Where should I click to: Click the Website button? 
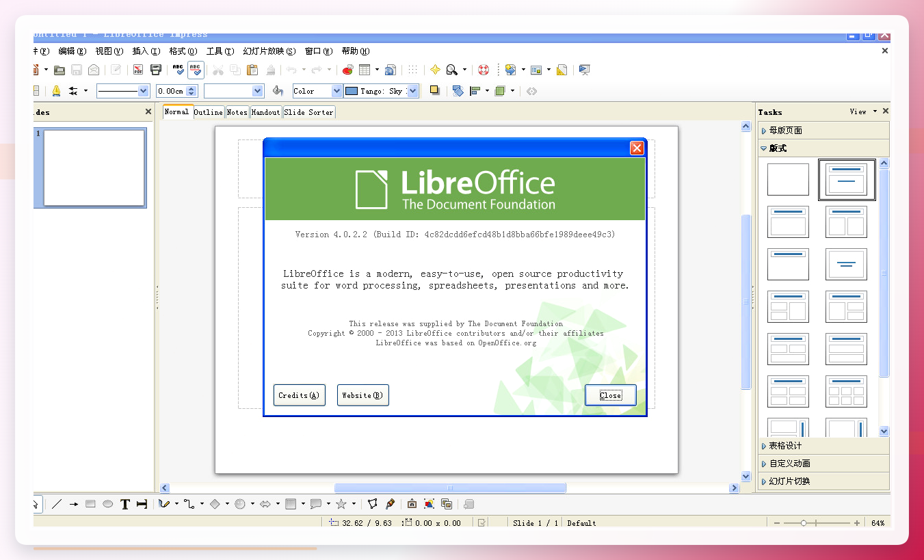coord(362,395)
